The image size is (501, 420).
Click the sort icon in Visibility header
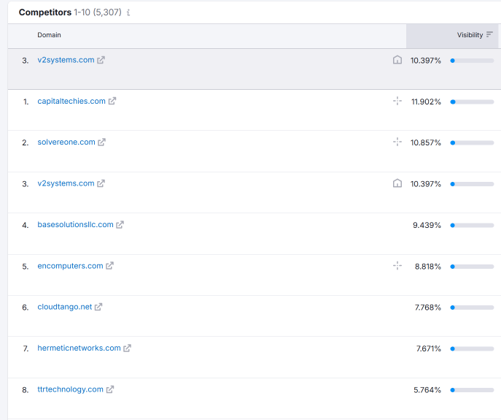click(489, 34)
